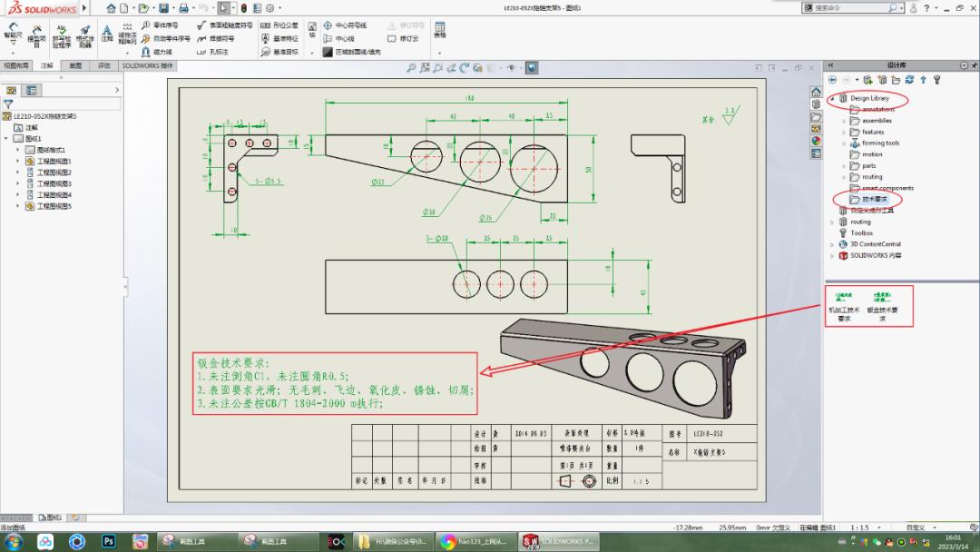Expand the parts folder in Design Library
The width and height of the screenshot is (980, 552).
[x=845, y=166]
